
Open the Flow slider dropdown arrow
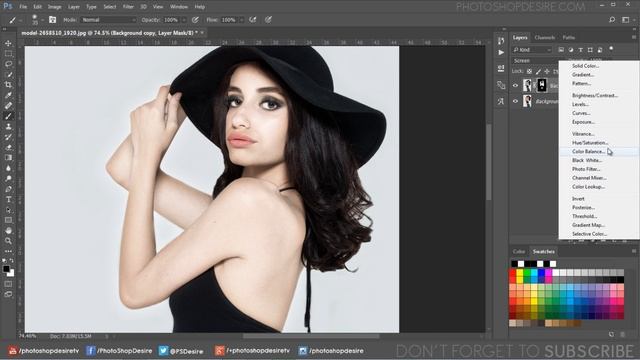241,20
